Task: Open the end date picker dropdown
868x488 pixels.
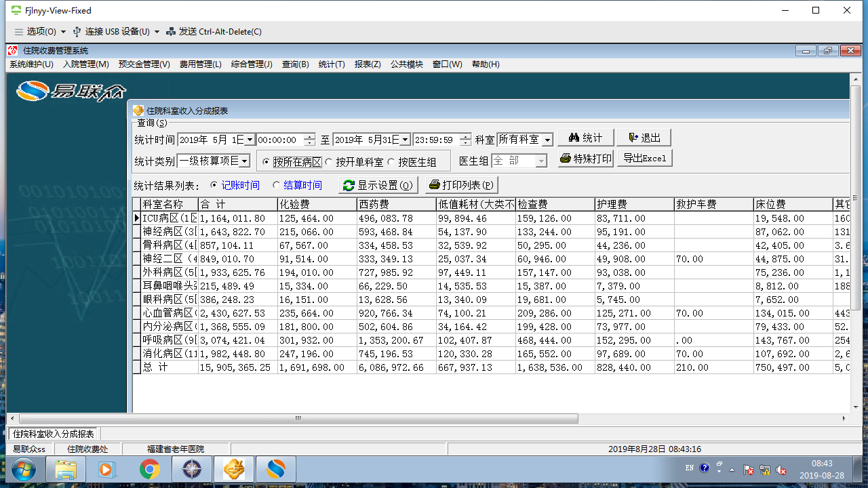Action: [406, 140]
